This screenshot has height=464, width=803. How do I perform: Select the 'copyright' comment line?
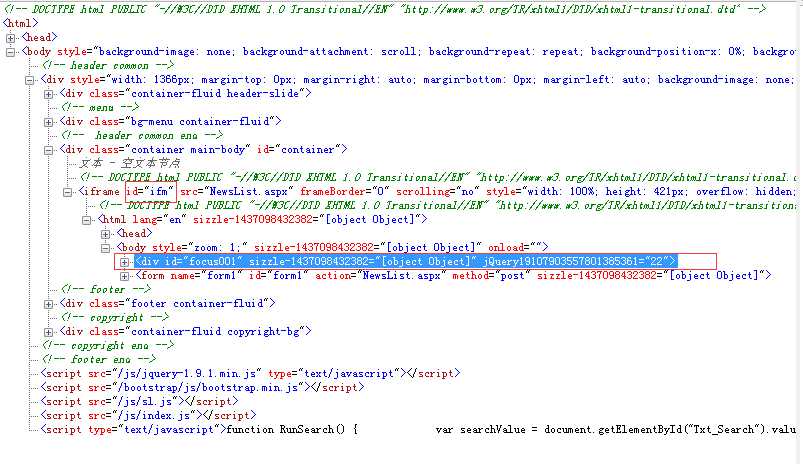(x=115, y=318)
